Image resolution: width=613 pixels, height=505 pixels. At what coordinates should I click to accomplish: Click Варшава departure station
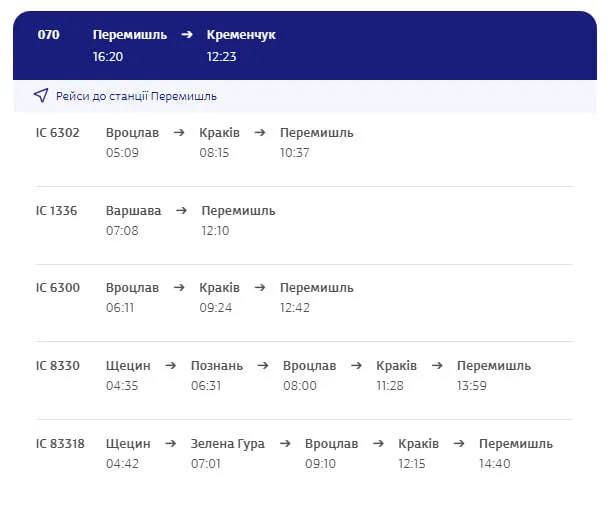tap(133, 211)
